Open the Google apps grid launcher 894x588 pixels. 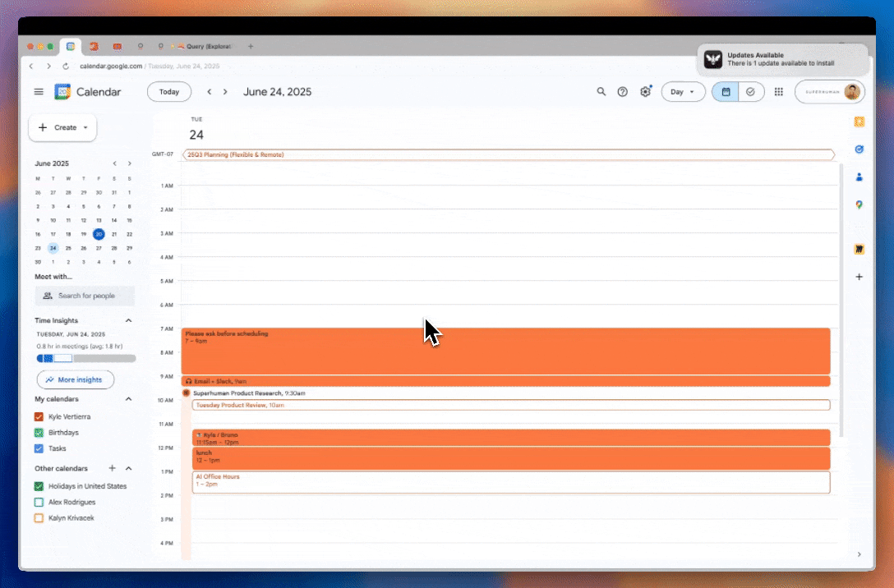[x=778, y=92]
